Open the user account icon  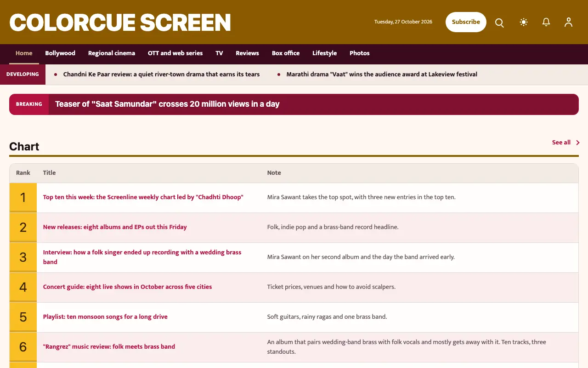(569, 22)
